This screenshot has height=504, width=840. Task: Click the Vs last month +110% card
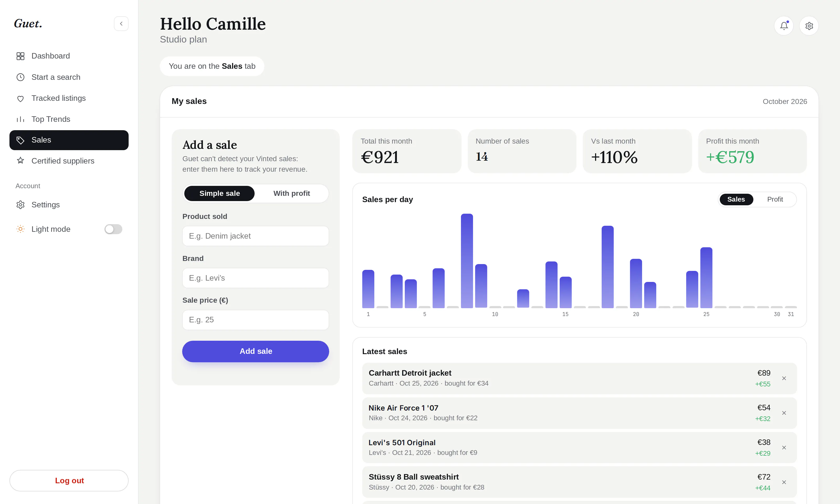tap(637, 151)
